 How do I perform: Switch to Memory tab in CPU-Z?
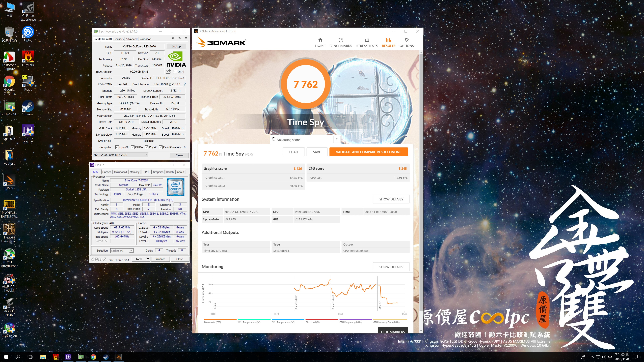pos(135,172)
